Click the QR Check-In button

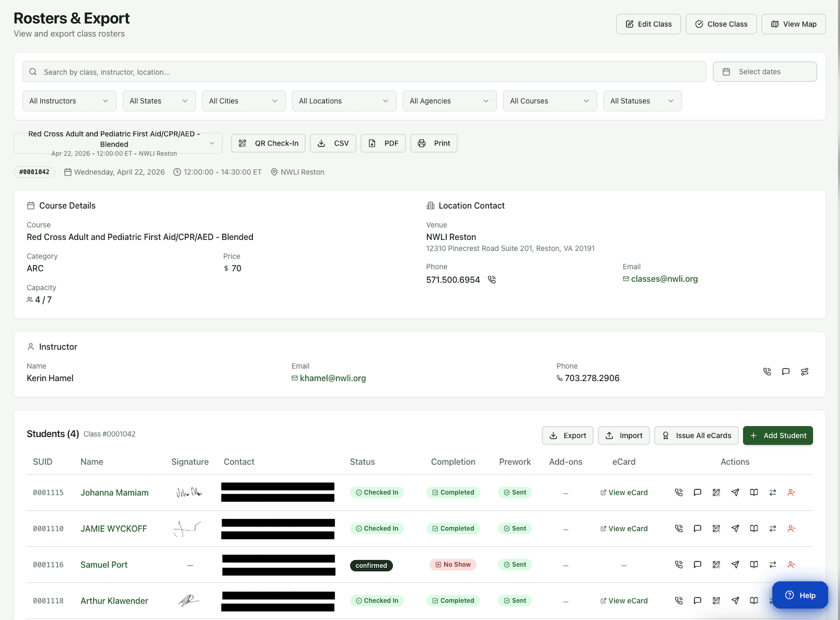268,143
